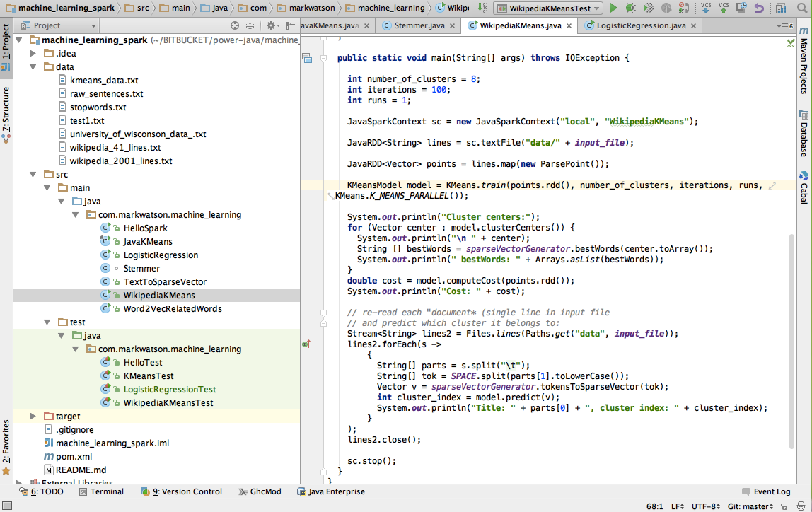The image size is (812, 512).
Task: Start debugging with the bug icon
Action: point(630,8)
